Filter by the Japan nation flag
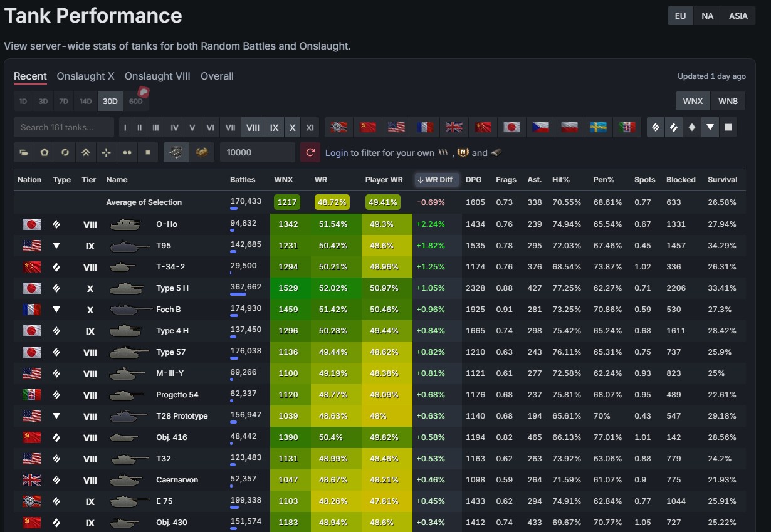The height and width of the screenshot is (532, 771). pos(512,127)
